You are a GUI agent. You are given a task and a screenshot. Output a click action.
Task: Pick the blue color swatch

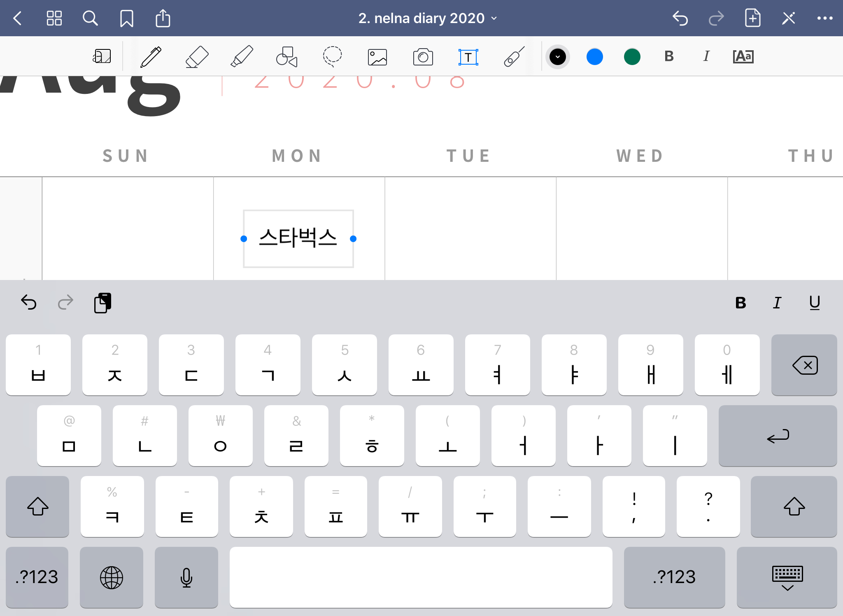[x=594, y=57]
